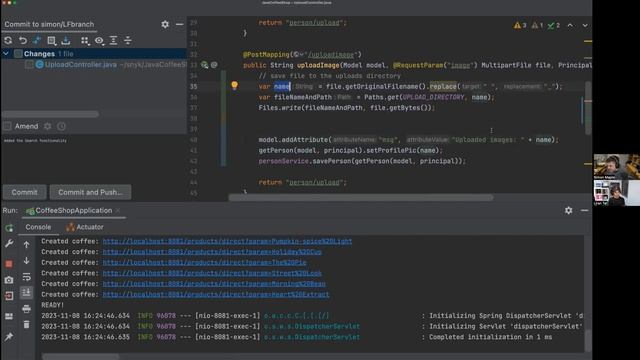Viewport: 640px width, 360px height.
Task: Click the Shelve silently icon
Action: (66, 40)
